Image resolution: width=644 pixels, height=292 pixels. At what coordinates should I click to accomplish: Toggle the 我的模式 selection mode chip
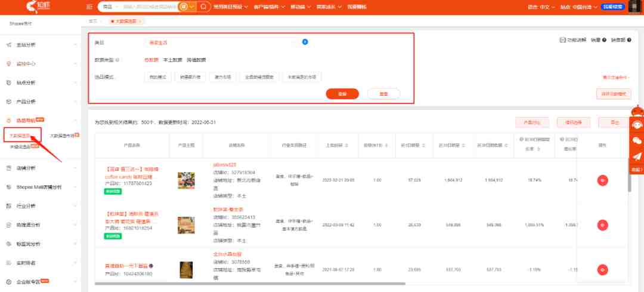click(x=157, y=77)
